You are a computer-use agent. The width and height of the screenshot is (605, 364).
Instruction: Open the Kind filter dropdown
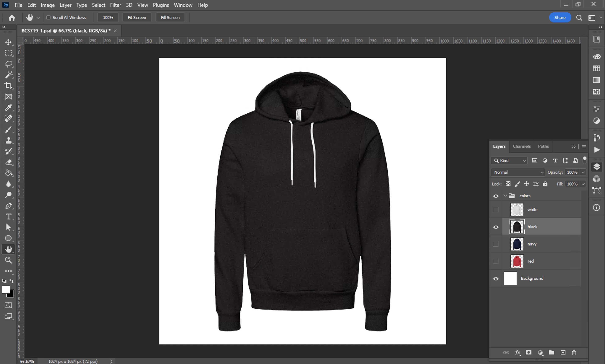(x=509, y=160)
